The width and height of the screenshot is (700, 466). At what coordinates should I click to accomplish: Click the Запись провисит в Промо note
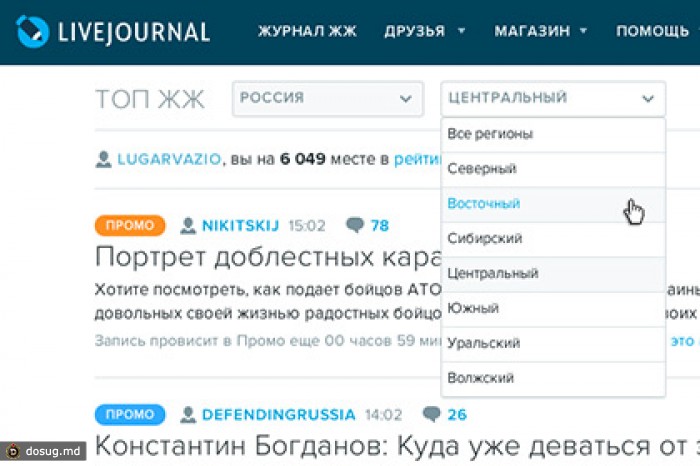[x=268, y=341]
